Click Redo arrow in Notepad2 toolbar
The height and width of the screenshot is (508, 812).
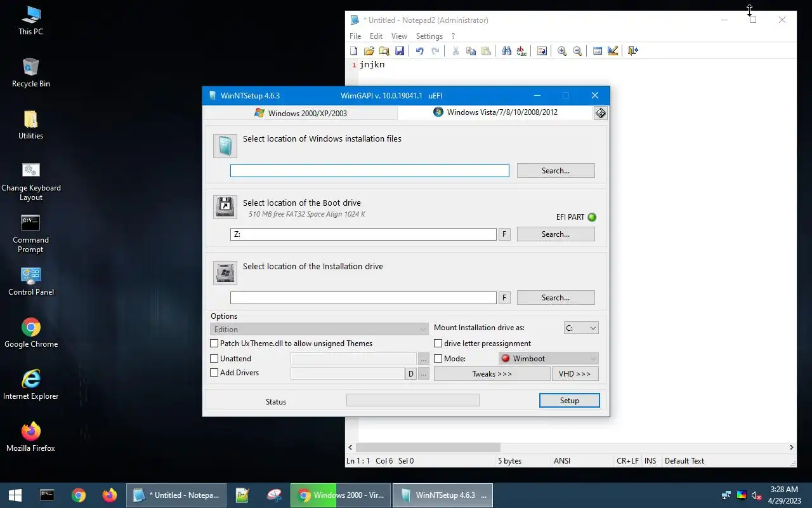click(435, 51)
